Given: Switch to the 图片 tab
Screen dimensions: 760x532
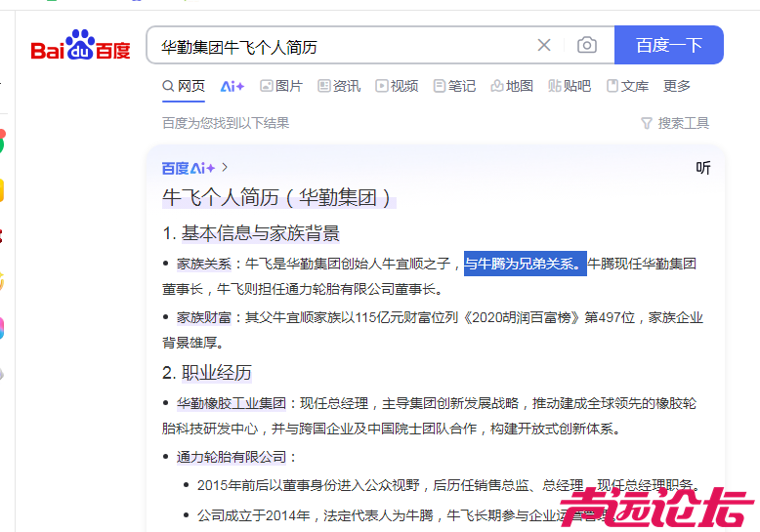Looking at the screenshot, I should (x=281, y=86).
